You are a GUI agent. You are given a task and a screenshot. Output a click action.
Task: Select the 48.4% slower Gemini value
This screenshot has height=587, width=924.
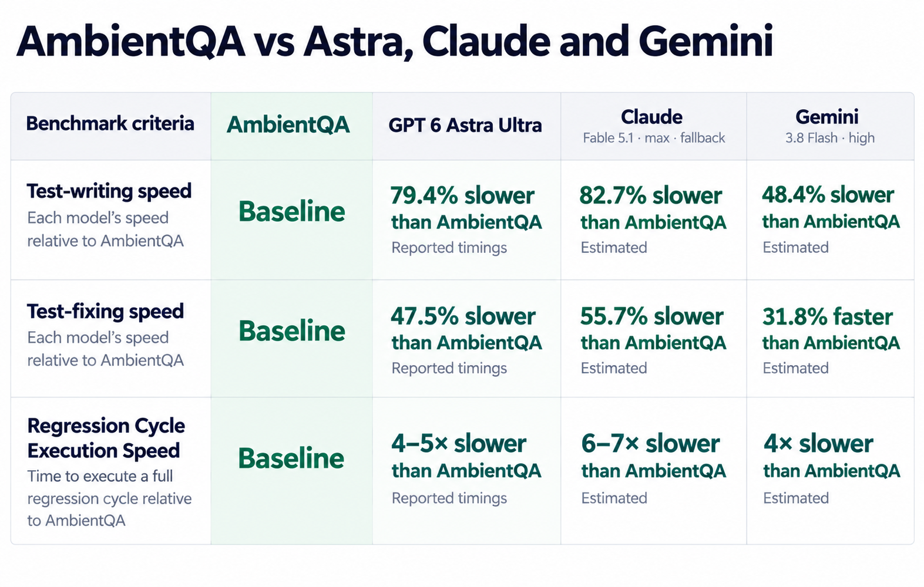828,195
